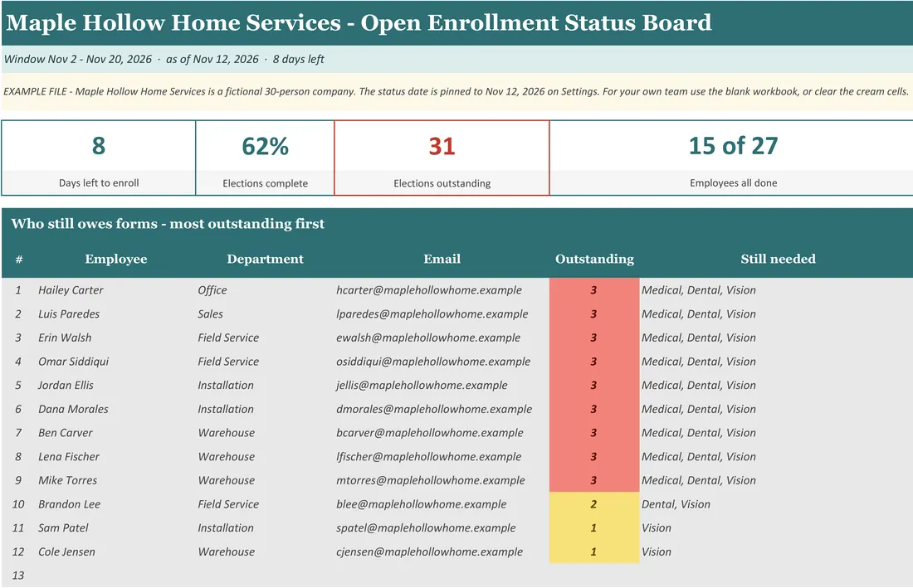This screenshot has width=913, height=588.
Task: Select the 'Employee' column header
Action: [116, 259]
